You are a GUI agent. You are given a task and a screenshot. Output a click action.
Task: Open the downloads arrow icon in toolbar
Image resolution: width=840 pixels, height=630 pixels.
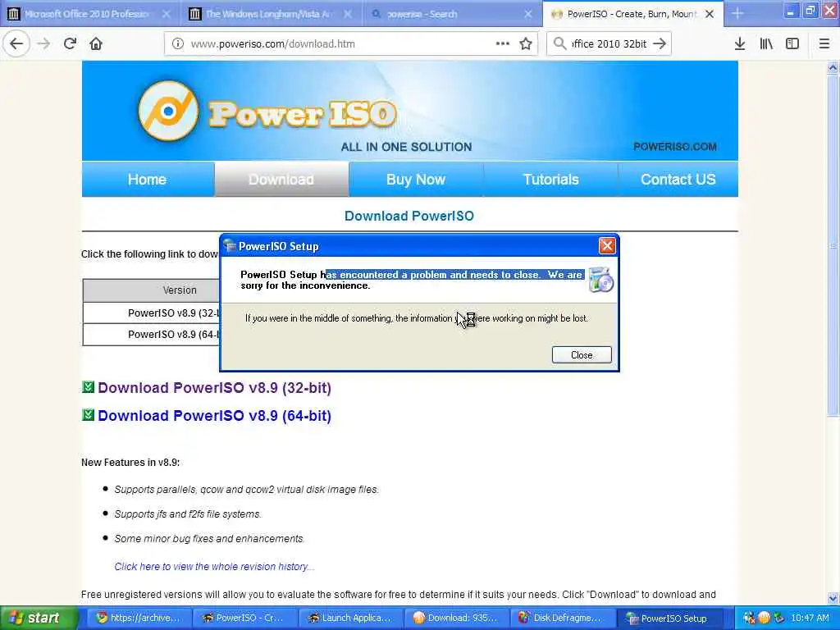click(x=740, y=43)
